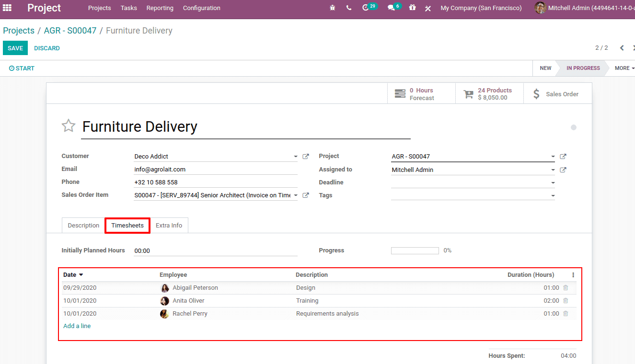Click the Sales Order dollar icon
Viewport: 635px width, 364px height.
[x=536, y=94]
